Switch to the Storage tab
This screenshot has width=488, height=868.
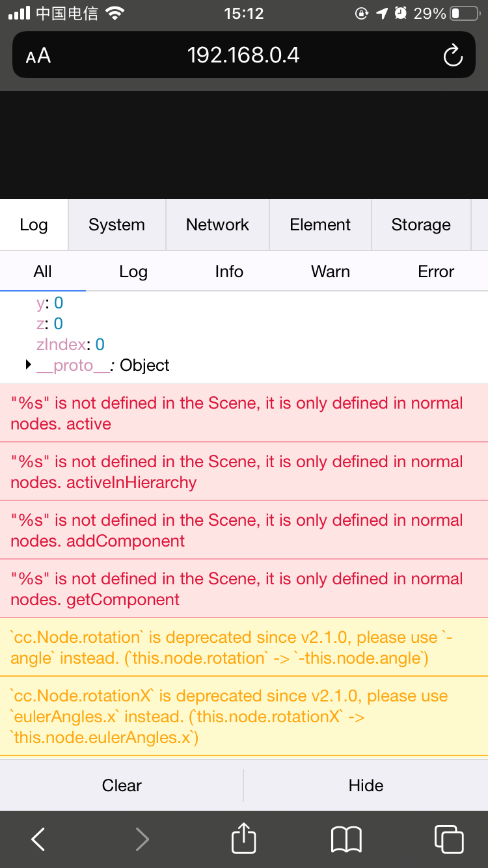pyautogui.click(x=420, y=225)
